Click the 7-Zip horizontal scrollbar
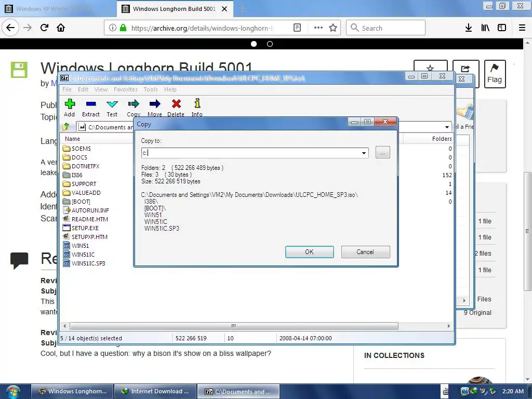532x399 pixels. point(234,326)
